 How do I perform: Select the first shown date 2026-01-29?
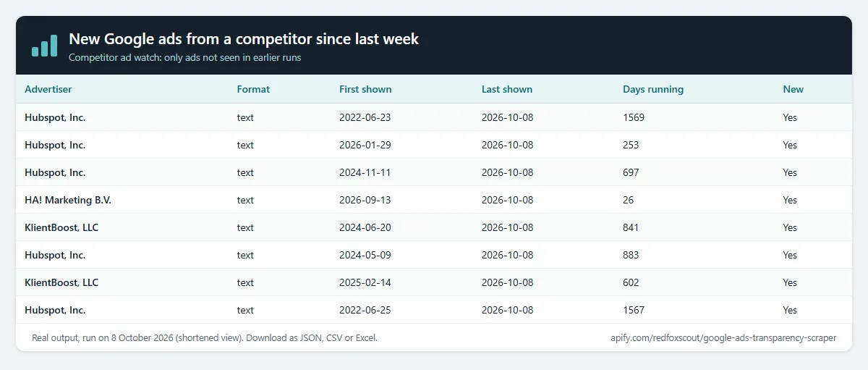pos(365,145)
